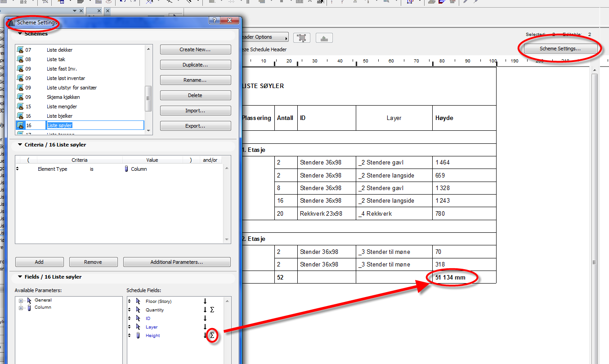
Task: Click the Remove criteria button
Action: click(93, 262)
